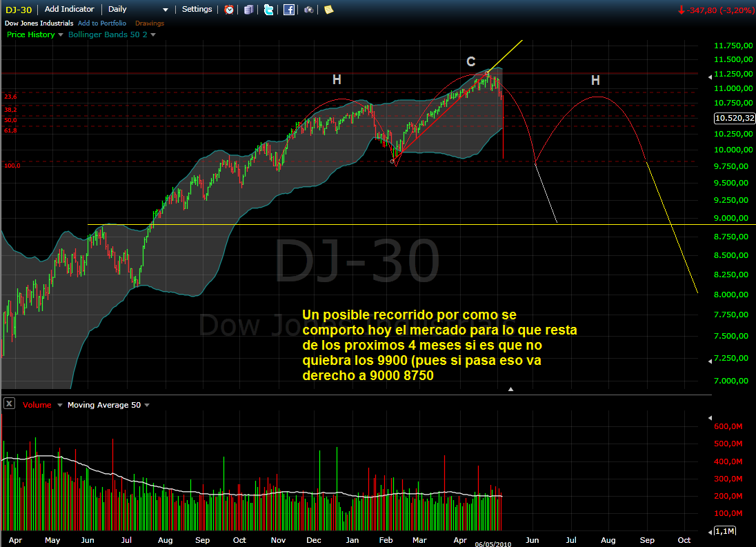Click the left-pointing marker beside 1,1M
The height and width of the screenshot is (547, 756).
click(x=710, y=532)
